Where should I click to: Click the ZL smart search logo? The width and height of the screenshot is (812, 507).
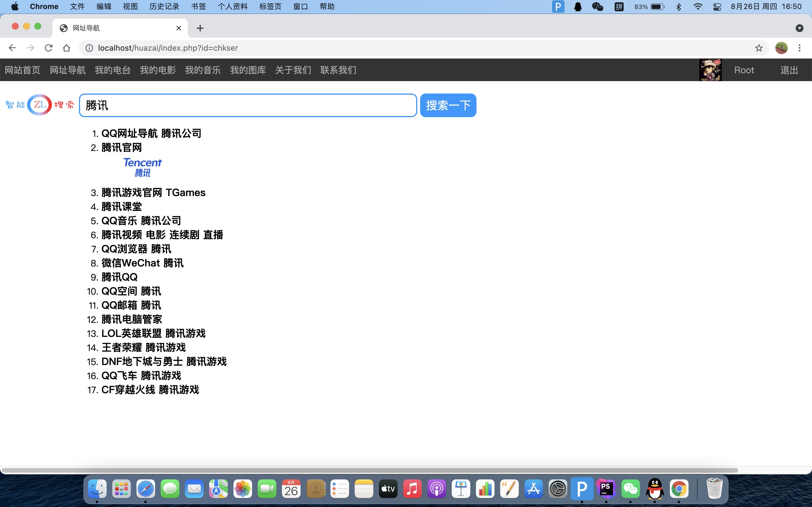tap(39, 104)
